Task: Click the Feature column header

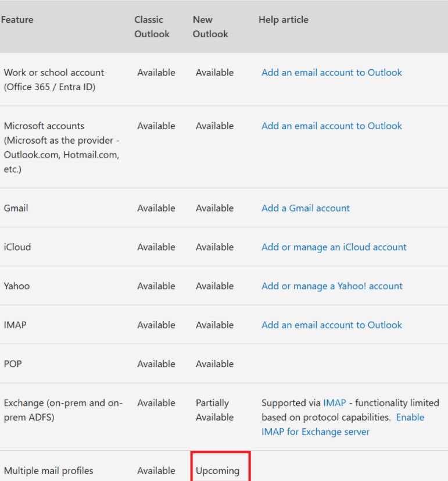Action: 17,20
